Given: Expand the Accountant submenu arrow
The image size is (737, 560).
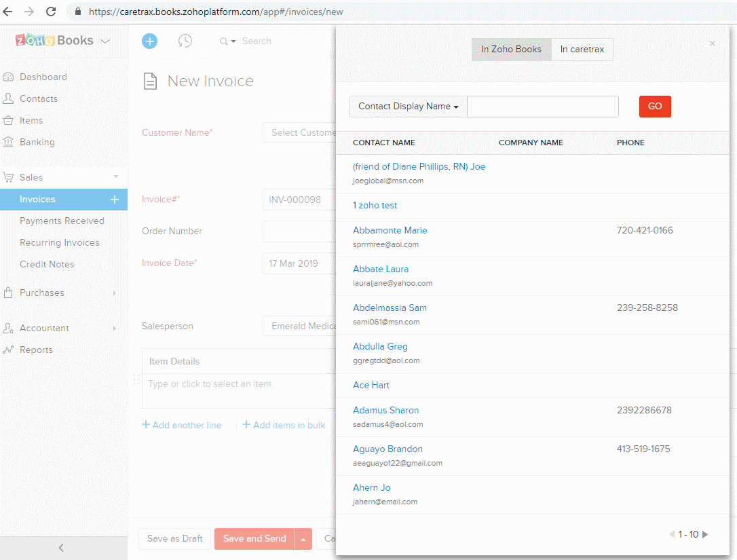Looking at the screenshot, I should tap(114, 329).
